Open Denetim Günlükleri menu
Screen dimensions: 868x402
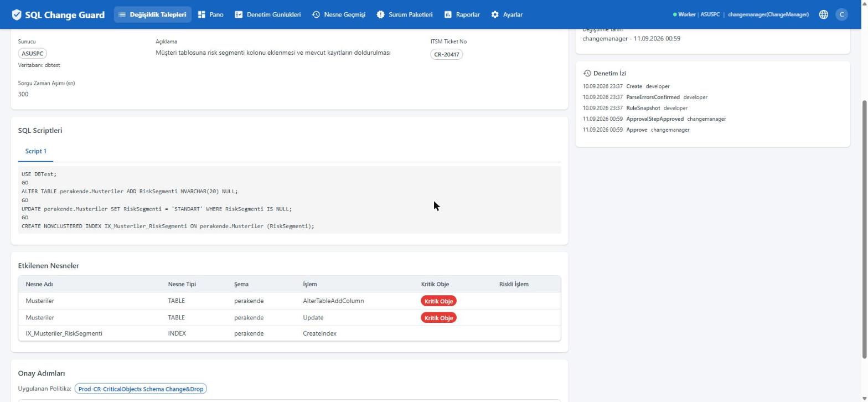tap(268, 14)
